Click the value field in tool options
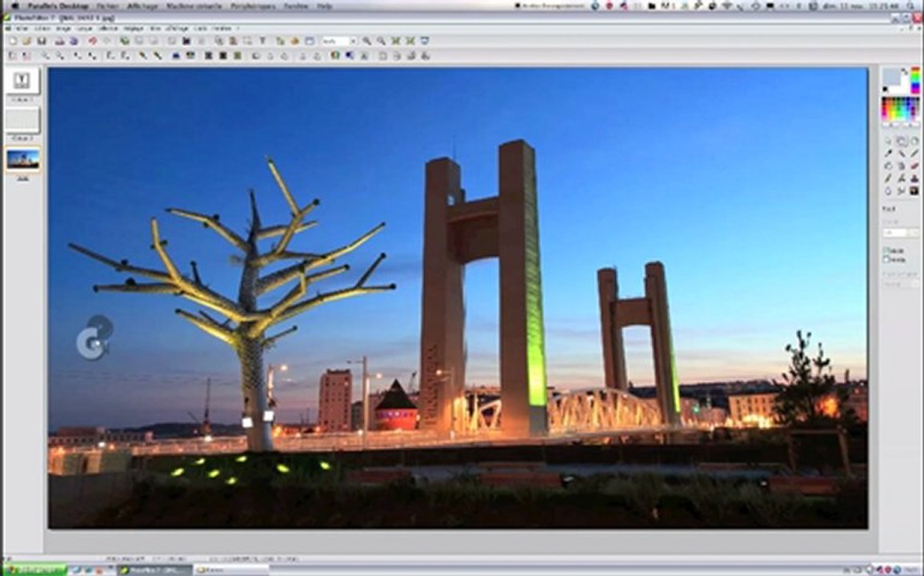The width and height of the screenshot is (924, 576). 894,233
